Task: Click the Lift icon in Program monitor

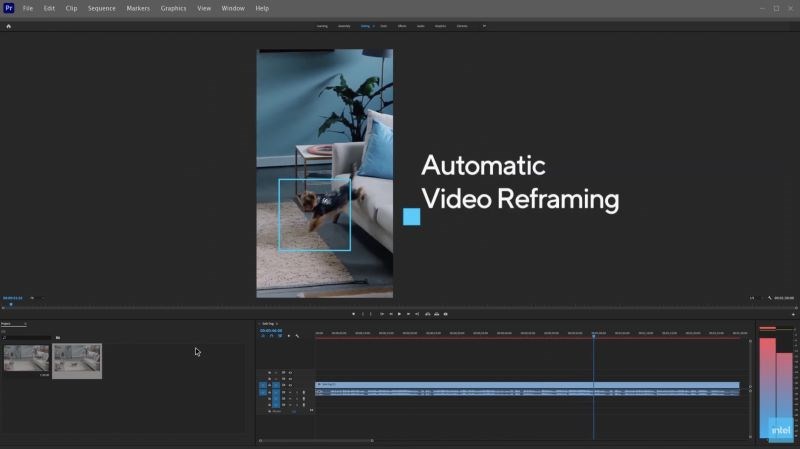Action: coord(427,314)
